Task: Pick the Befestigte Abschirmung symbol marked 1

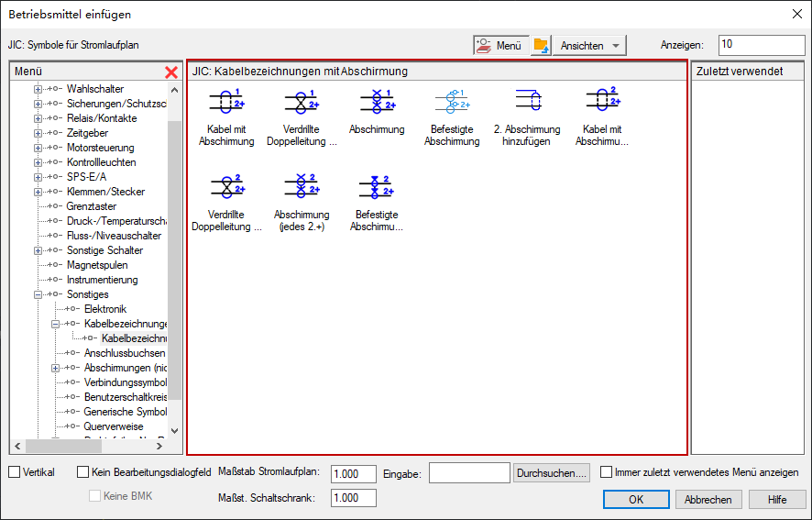Action: pyautogui.click(x=452, y=101)
